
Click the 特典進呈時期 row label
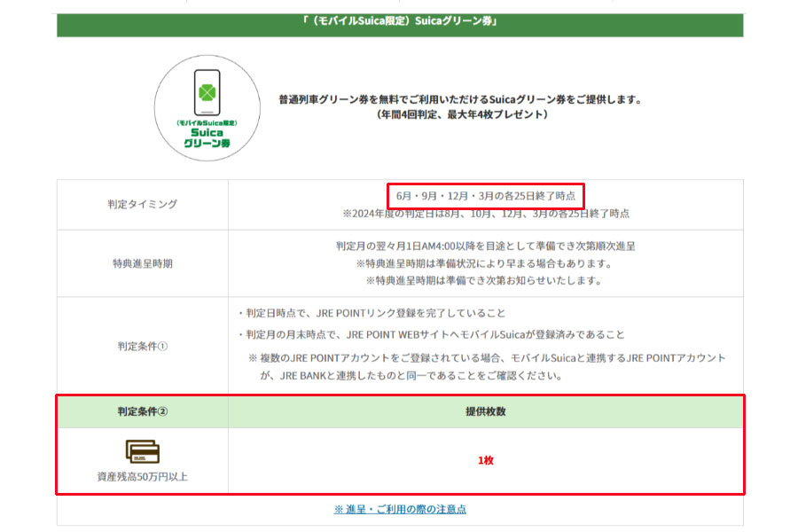[x=142, y=263]
